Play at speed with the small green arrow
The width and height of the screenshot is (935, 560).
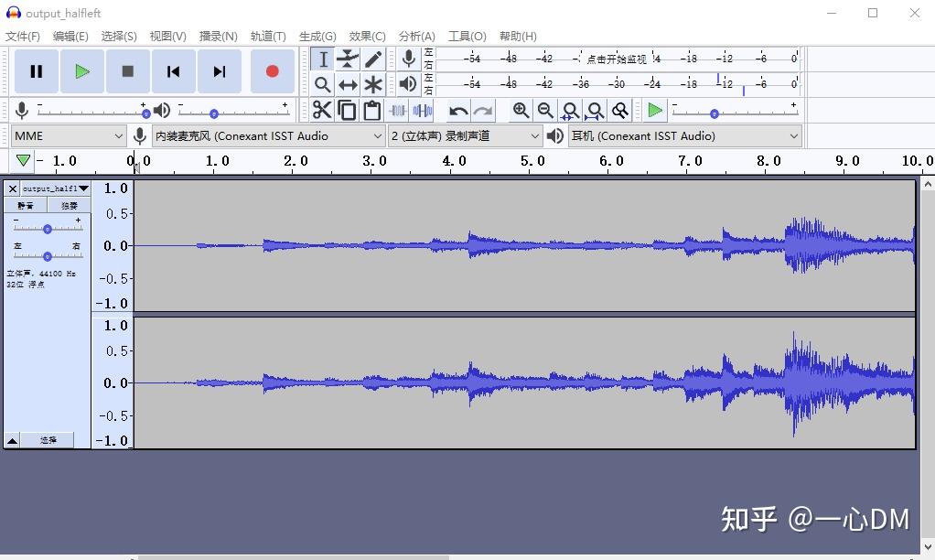pyautogui.click(x=655, y=111)
